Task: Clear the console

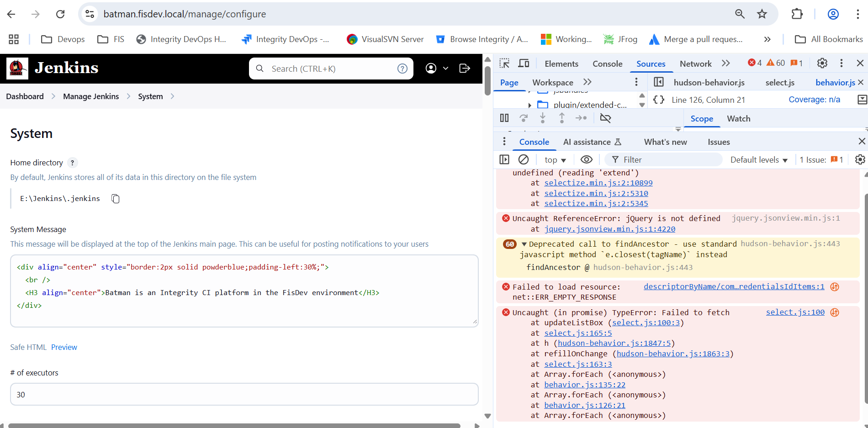Action: click(524, 159)
